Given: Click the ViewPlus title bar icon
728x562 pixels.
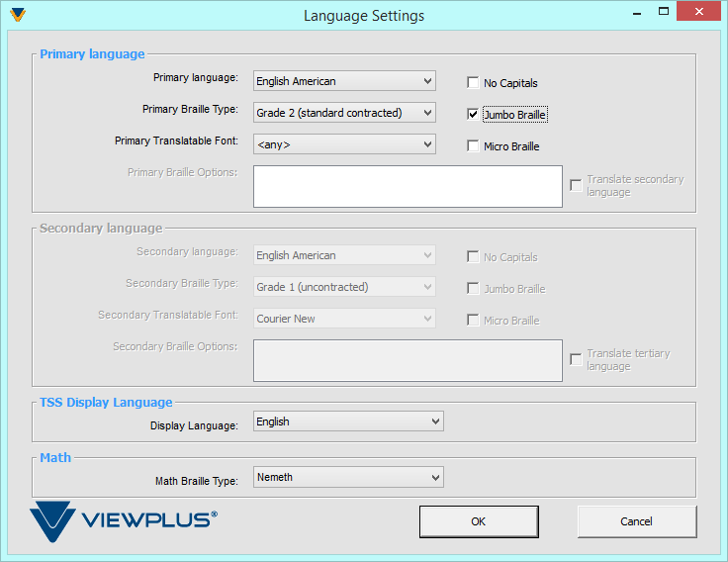Looking at the screenshot, I should coord(17,15).
